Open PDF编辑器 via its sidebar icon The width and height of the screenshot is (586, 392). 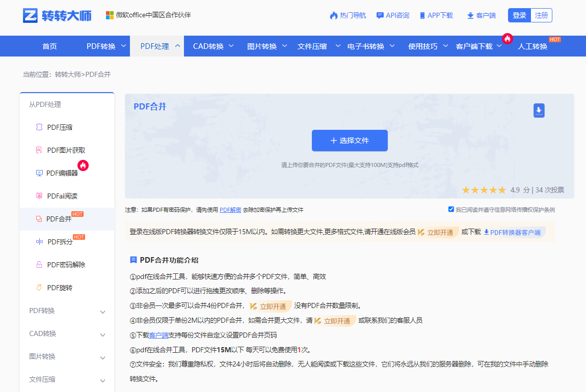[x=40, y=173]
